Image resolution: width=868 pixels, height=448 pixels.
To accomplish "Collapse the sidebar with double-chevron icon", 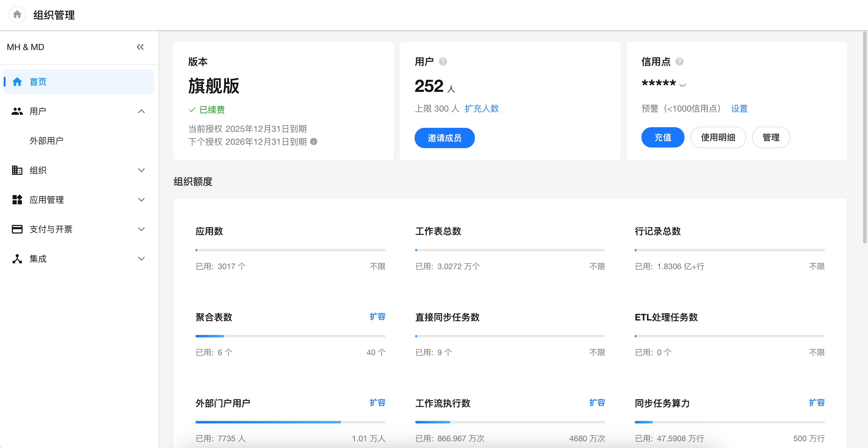I will (140, 47).
